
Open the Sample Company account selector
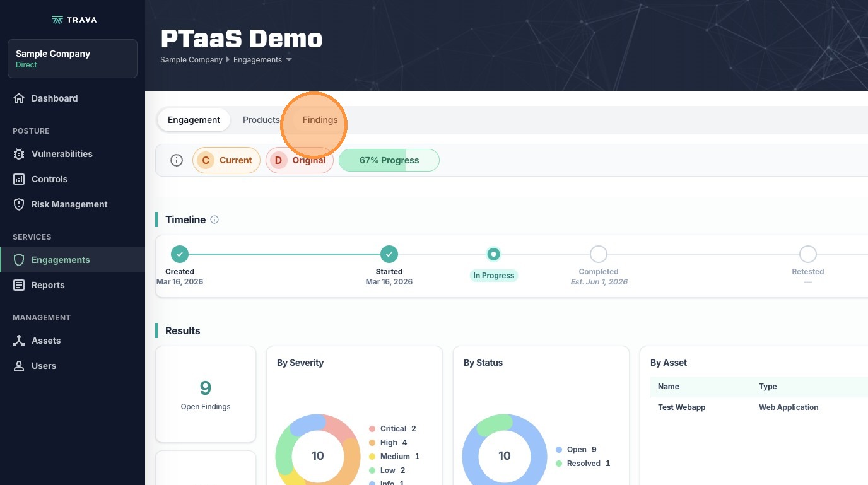pyautogui.click(x=73, y=59)
